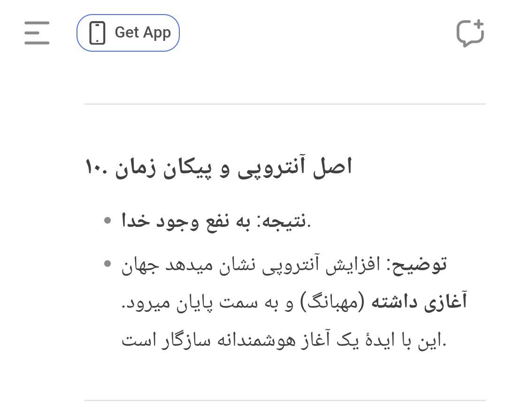Start a new chat via bubble-plus icon

(470, 33)
